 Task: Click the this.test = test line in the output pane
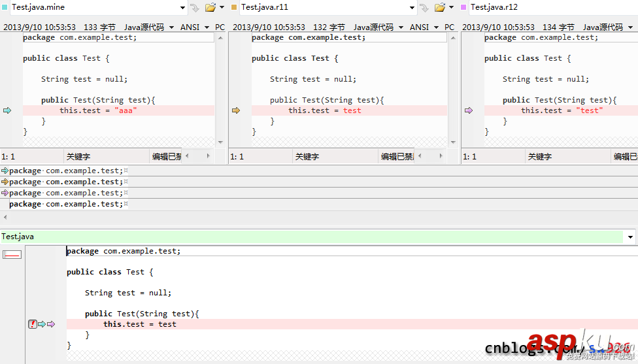point(352,324)
